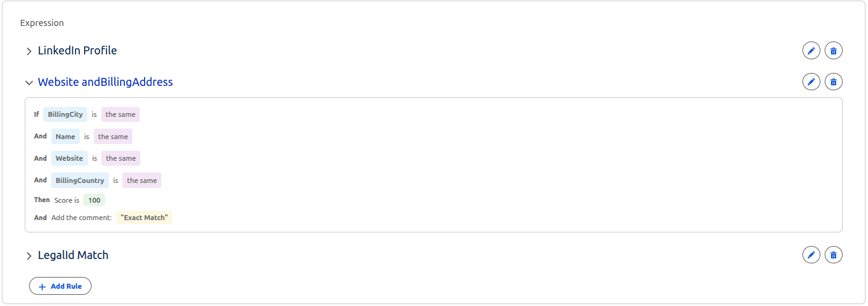The height and width of the screenshot is (306, 868).
Task: Edit the LegalId Match rule
Action: [811, 255]
